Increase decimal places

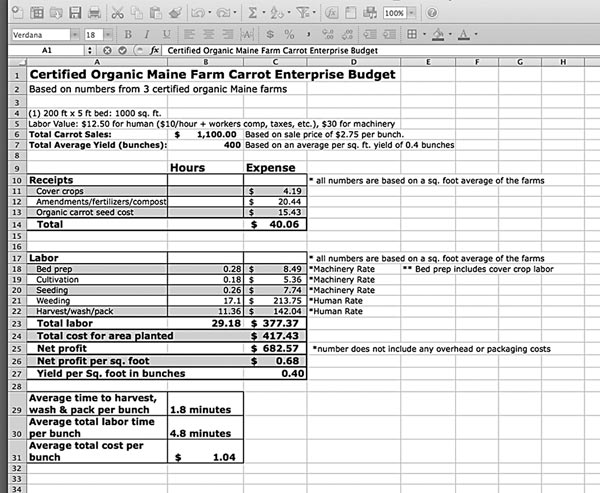pyautogui.click(x=328, y=34)
